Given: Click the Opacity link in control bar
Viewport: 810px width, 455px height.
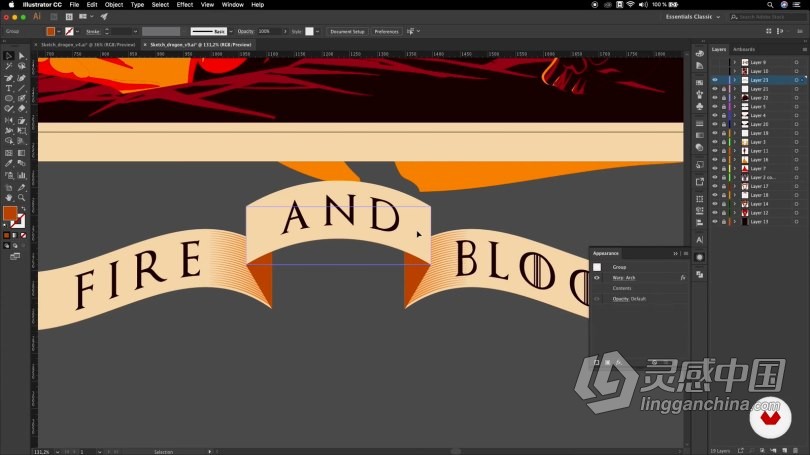Looking at the screenshot, I should (x=245, y=32).
